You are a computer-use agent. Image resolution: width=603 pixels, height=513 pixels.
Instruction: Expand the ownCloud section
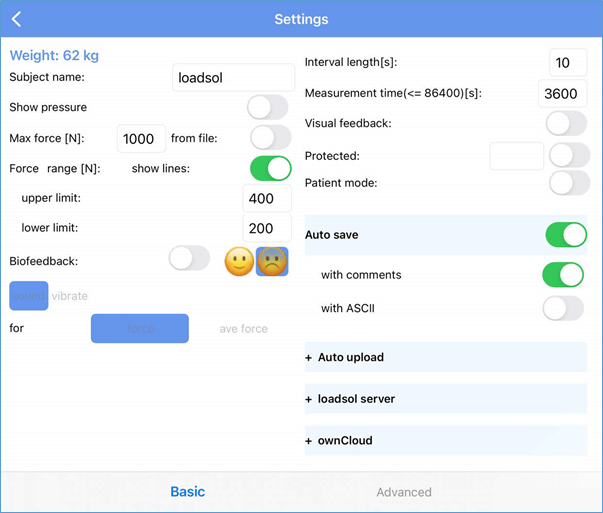[446, 441]
